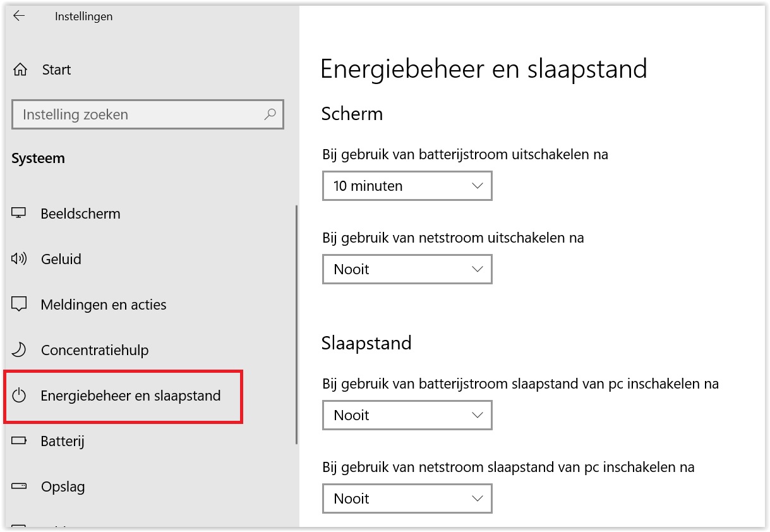Viewport: 770px width, 532px height.
Task: Focus the Instelling zoeken search field
Action: coord(139,114)
